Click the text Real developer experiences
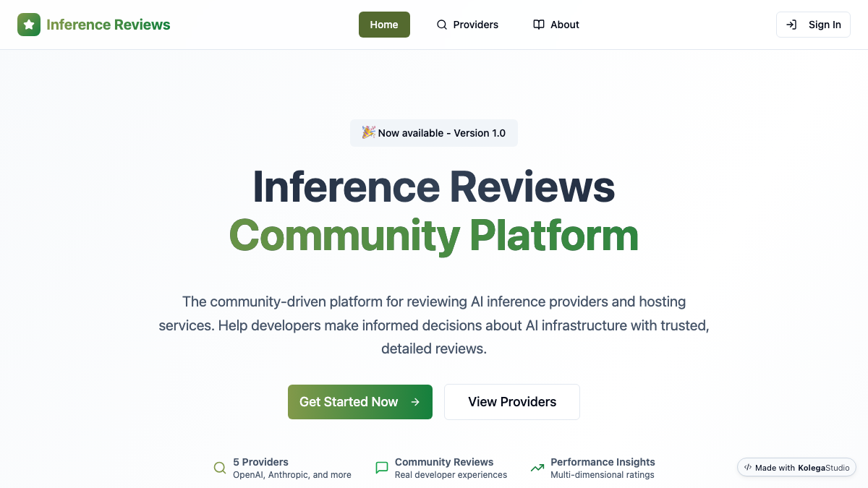 click(x=451, y=475)
